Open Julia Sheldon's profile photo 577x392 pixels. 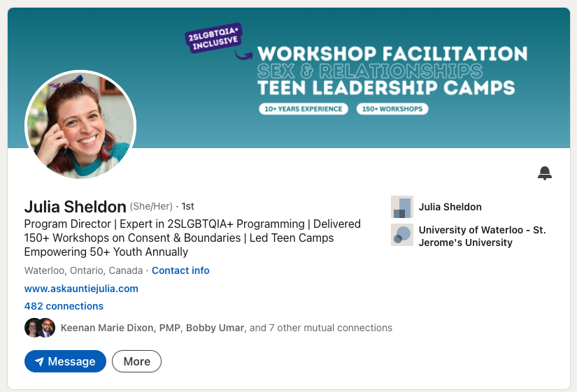click(x=80, y=126)
